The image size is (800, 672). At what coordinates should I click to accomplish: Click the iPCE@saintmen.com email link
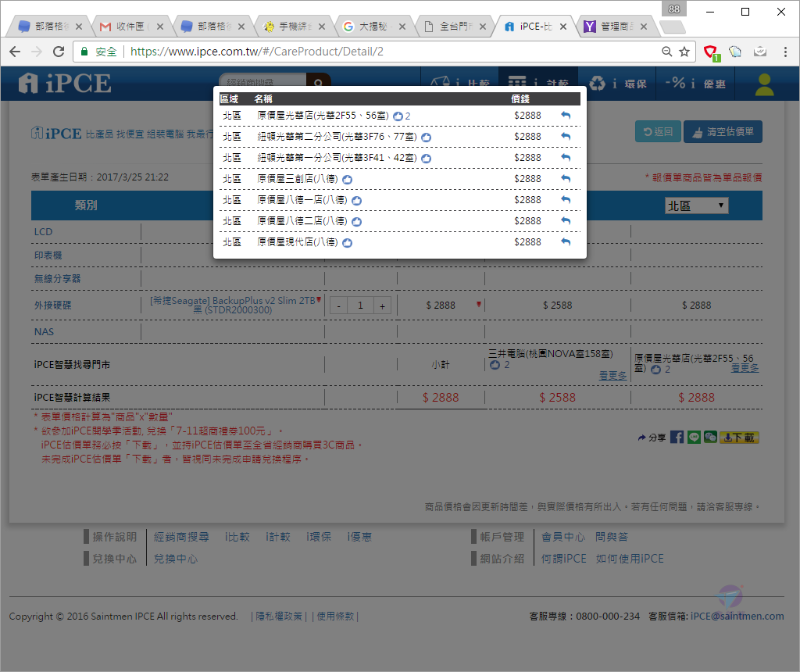pos(737,617)
